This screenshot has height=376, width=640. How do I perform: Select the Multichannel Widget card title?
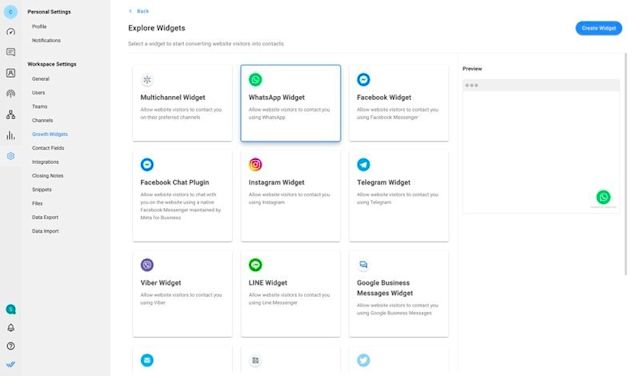173,98
